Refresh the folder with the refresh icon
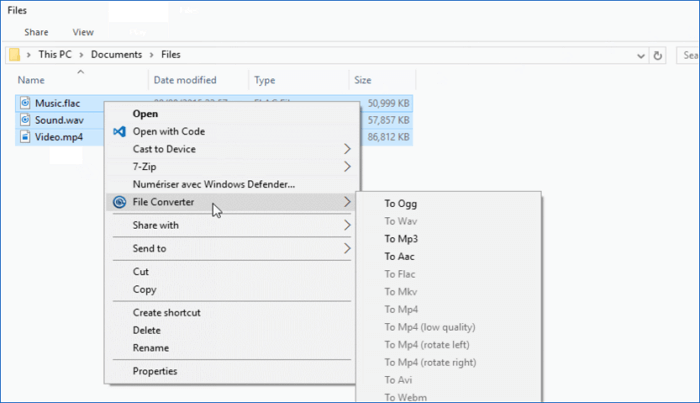 point(657,55)
